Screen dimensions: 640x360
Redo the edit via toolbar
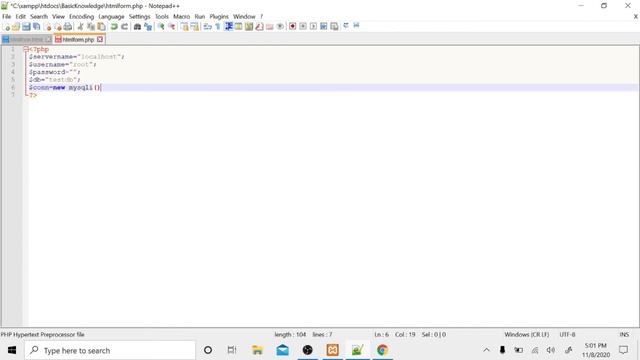coord(124,27)
